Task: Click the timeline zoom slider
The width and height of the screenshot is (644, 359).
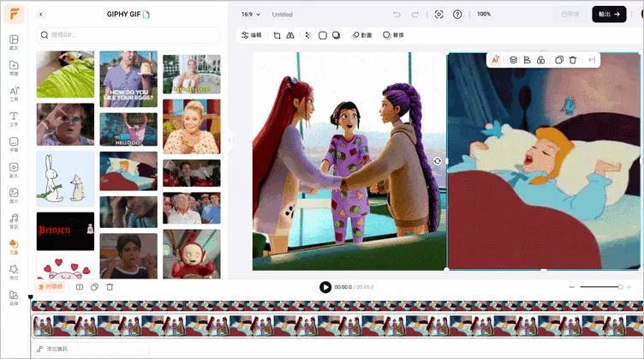Action: (x=599, y=287)
